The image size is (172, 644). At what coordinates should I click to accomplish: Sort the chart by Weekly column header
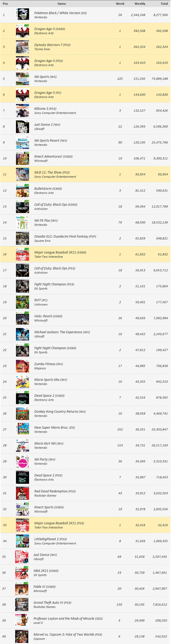pos(140,4)
